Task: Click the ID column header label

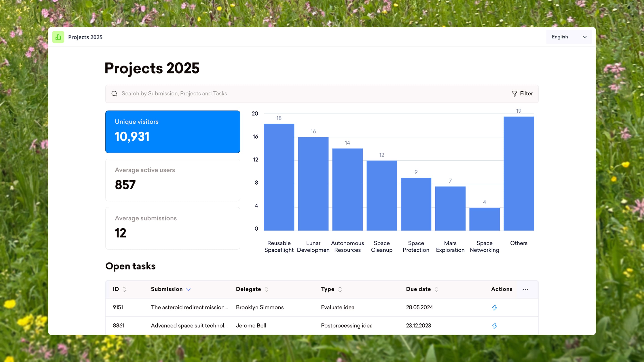Action: pyautogui.click(x=116, y=289)
